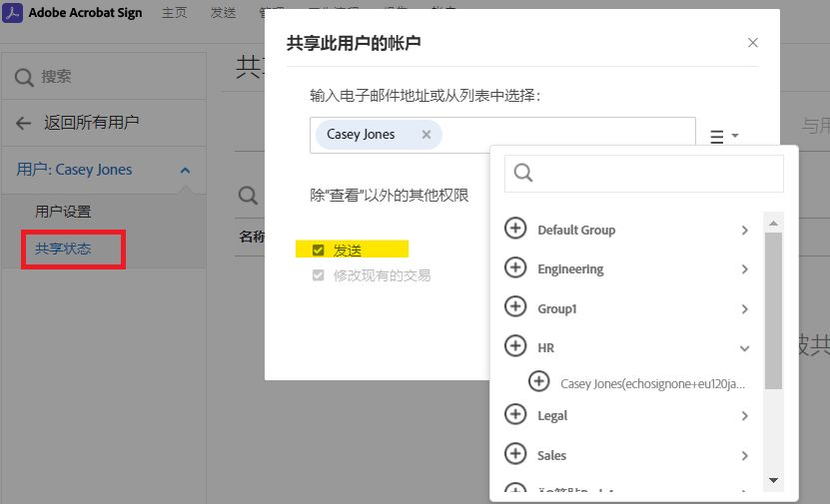The width and height of the screenshot is (830, 504).
Task: Click the magnifier icon in the group picker search
Action: [x=523, y=173]
